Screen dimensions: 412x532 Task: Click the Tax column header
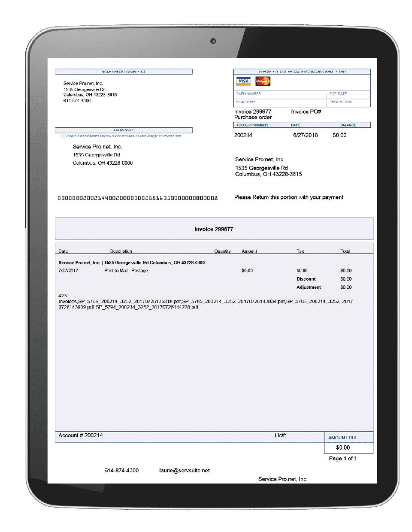pos(300,251)
